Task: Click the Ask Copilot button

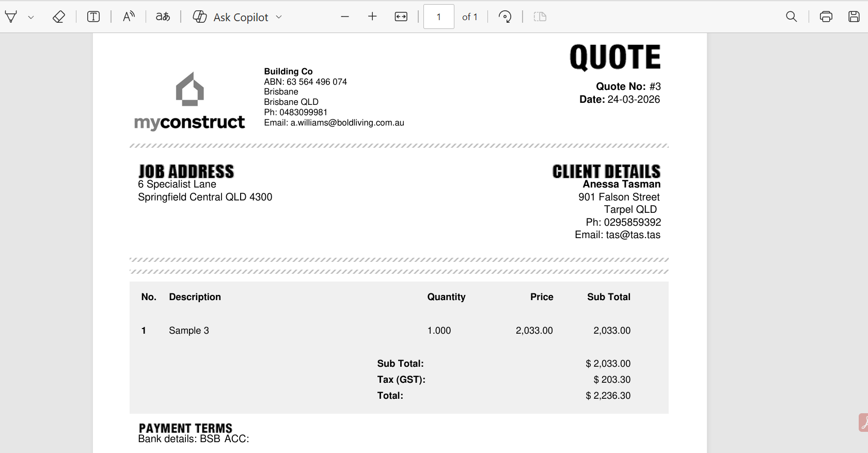Action: pyautogui.click(x=231, y=17)
